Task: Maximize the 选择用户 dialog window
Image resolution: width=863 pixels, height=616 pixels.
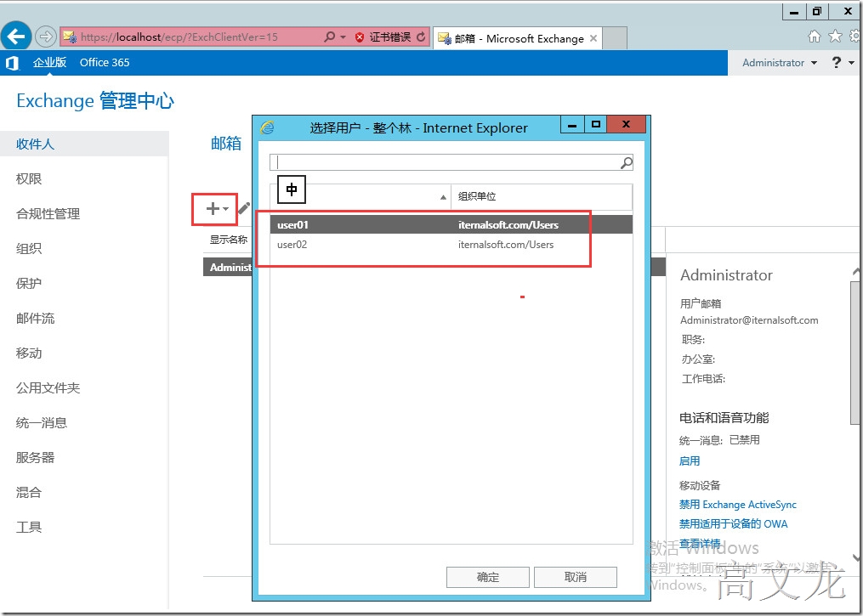Action: coord(595,124)
